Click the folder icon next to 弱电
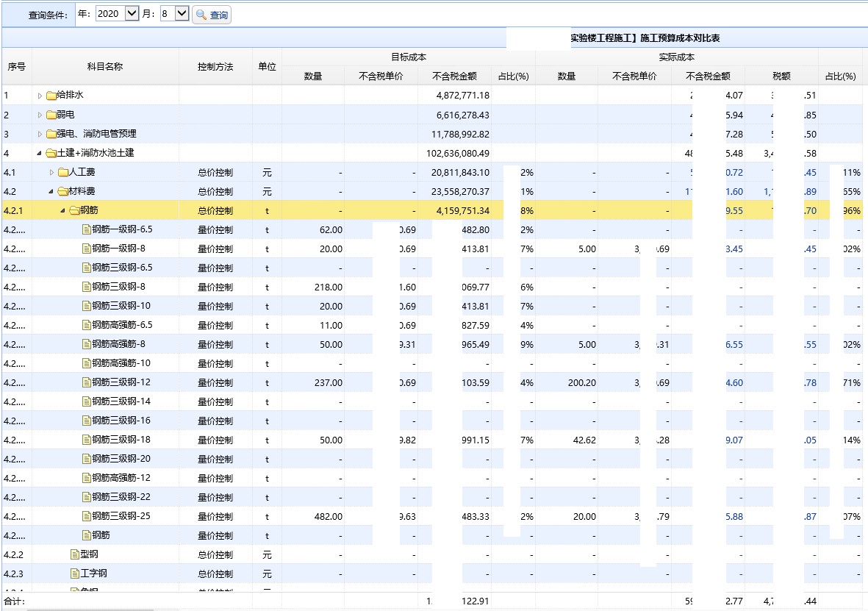868x611 pixels. (x=51, y=115)
